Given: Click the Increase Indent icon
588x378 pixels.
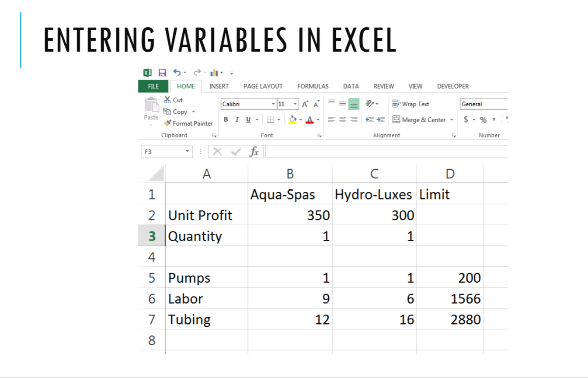Looking at the screenshot, I should 382,119.
